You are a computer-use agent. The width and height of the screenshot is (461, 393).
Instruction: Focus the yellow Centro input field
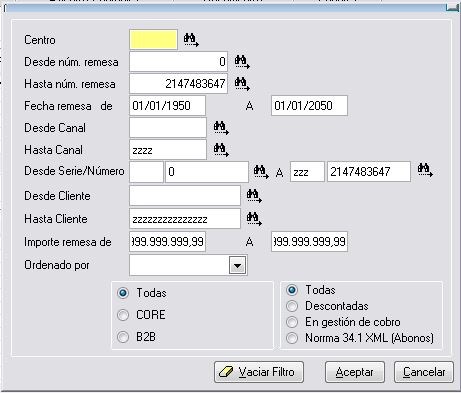pos(153,40)
